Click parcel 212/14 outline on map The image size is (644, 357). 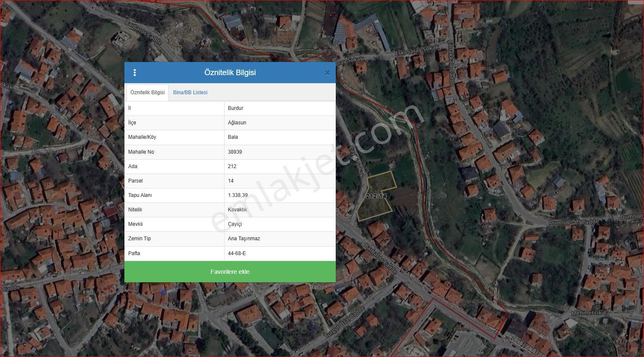pyautogui.click(x=376, y=196)
